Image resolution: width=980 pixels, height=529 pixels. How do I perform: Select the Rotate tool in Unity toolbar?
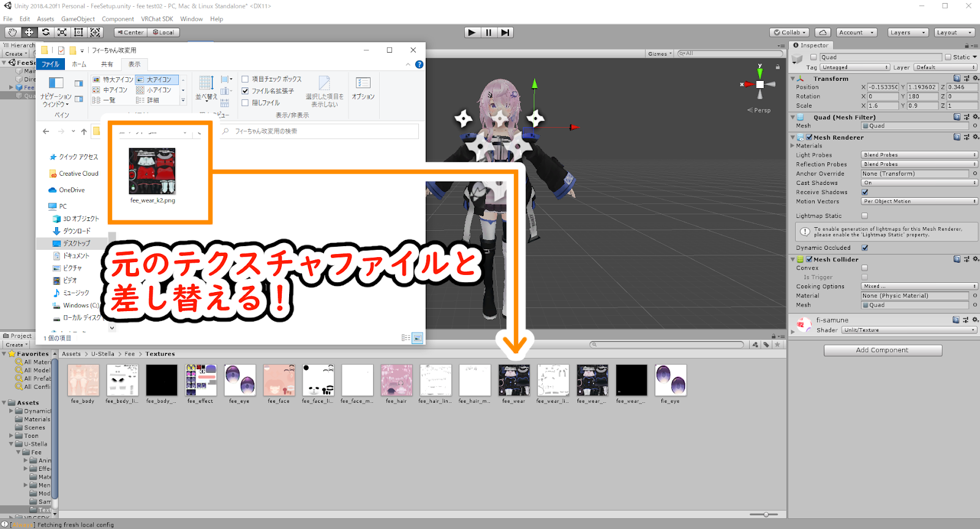pos(45,32)
